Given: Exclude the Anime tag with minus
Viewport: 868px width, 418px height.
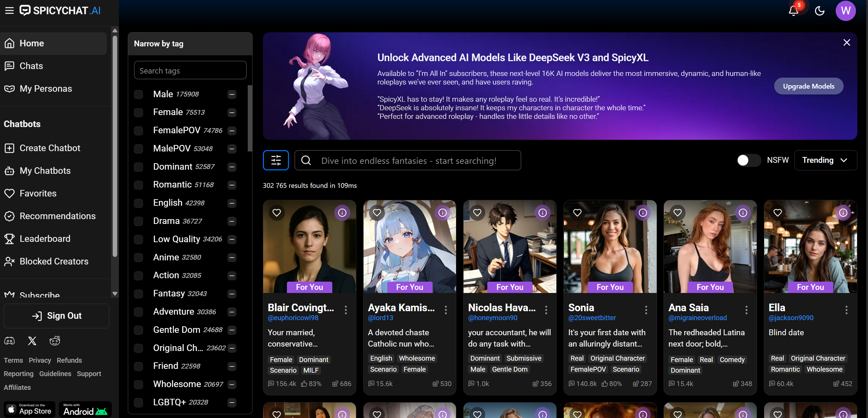Looking at the screenshot, I should [x=232, y=257].
